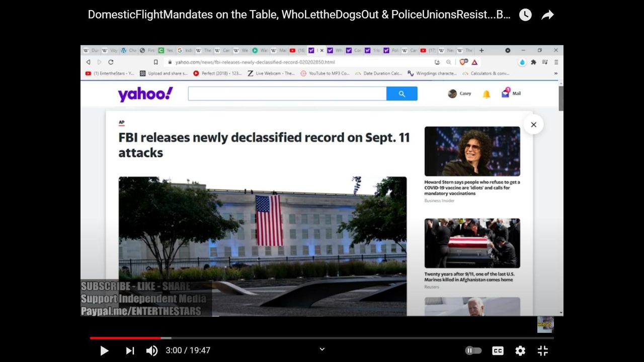Toggle the autoplay switch

473,350
